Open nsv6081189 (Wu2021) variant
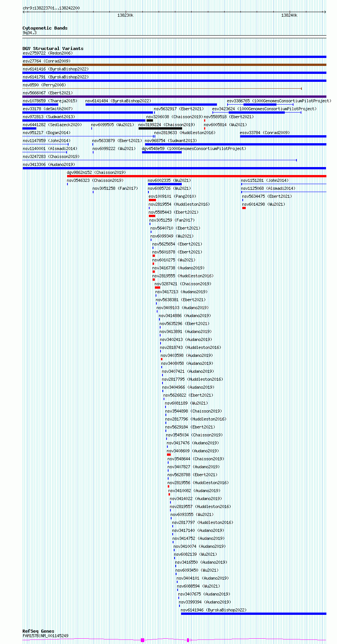The image size is (337, 644). pyautogui.click(x=187, y=403)
